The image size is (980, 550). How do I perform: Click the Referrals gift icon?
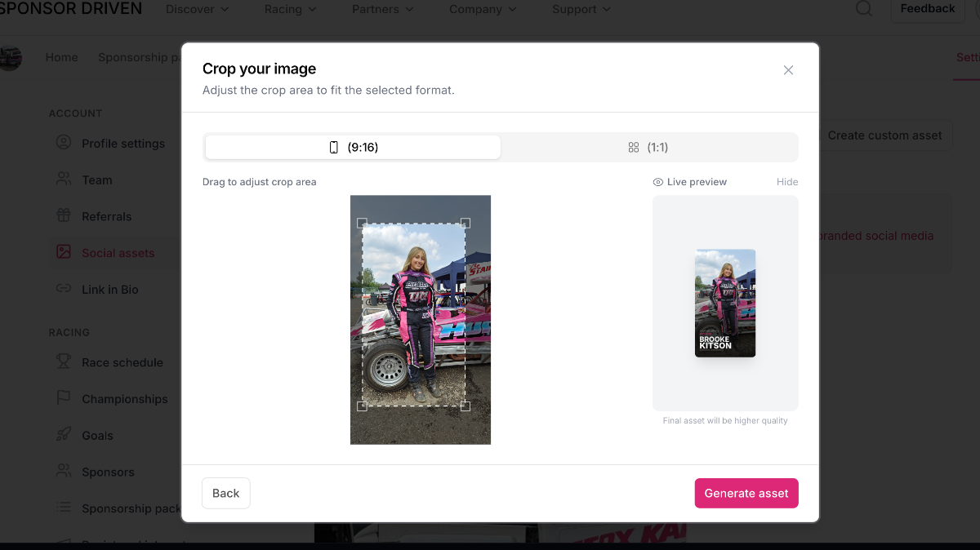coord(64,216)
